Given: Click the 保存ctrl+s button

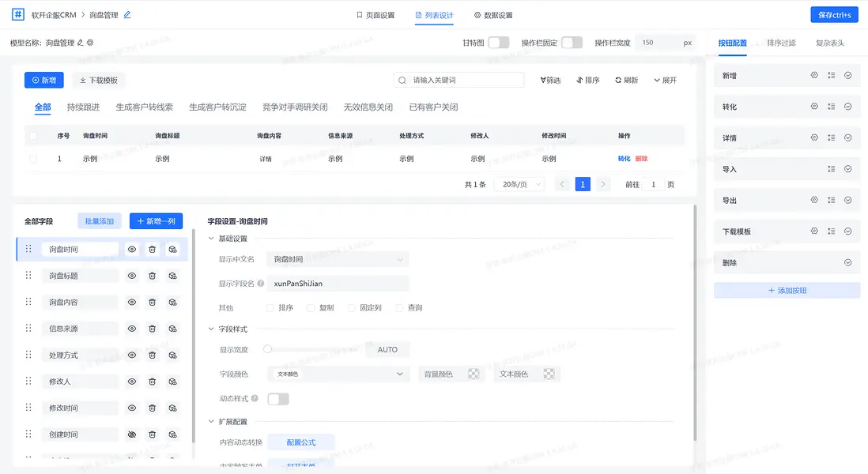Looking at the screenshot, I should click(834, 15).
